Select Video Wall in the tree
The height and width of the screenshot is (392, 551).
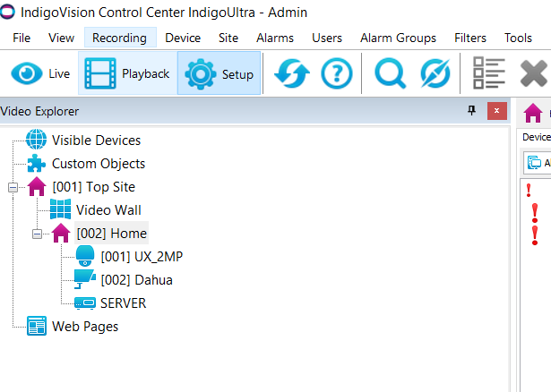click(x=108, y=210)
